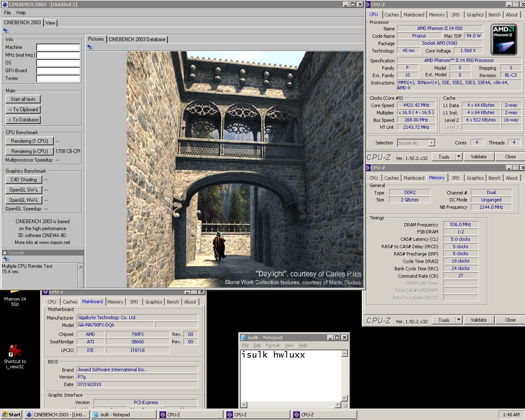Click Validate in top CPU-Z window
The width and height of the screenshot is (525, 420).
(479, 157)
